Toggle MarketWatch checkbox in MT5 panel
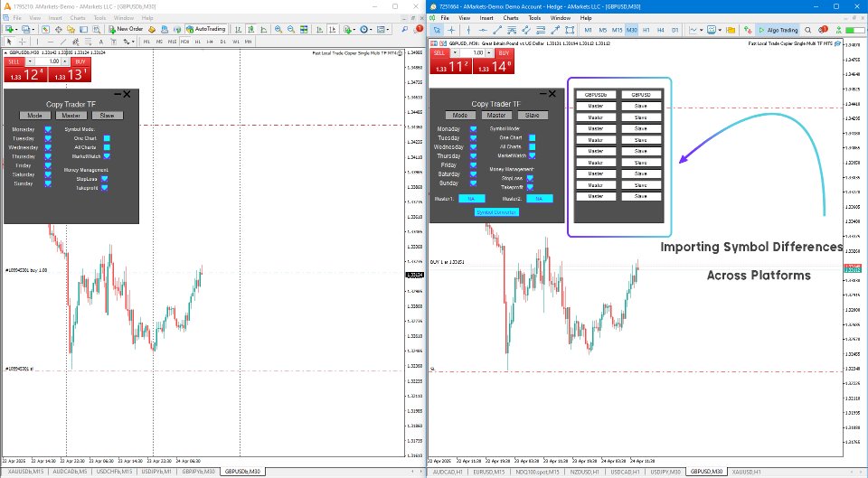 click(532, 155)
